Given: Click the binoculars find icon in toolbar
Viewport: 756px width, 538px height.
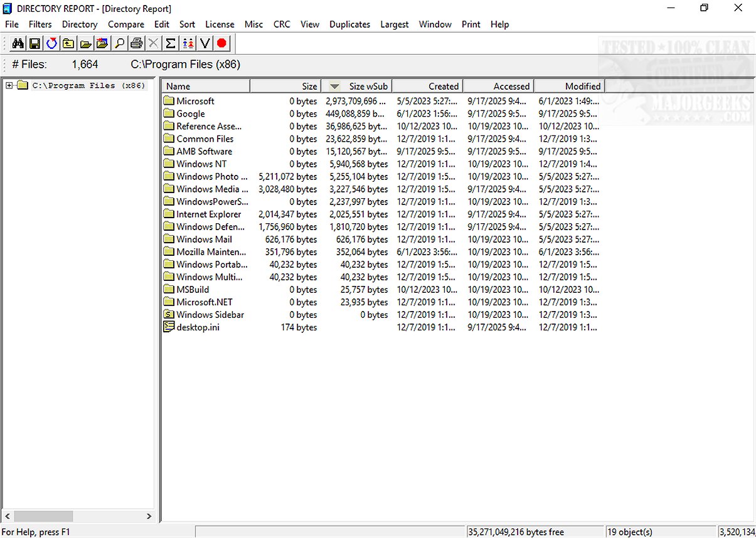Looking at the screenshot, I should click(x=18, y=44).
